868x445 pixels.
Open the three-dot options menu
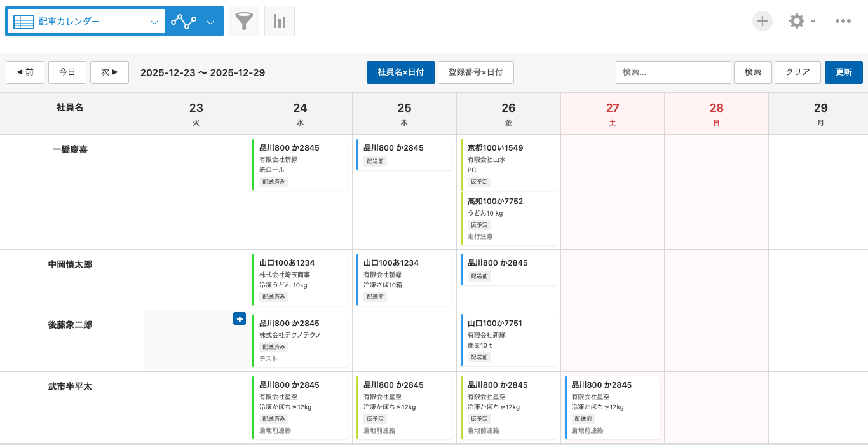pyautogui.click(x=843, y=21)
